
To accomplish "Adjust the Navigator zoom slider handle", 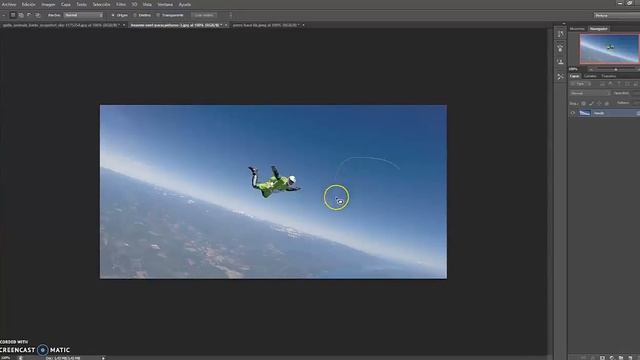I will point(616,70).
